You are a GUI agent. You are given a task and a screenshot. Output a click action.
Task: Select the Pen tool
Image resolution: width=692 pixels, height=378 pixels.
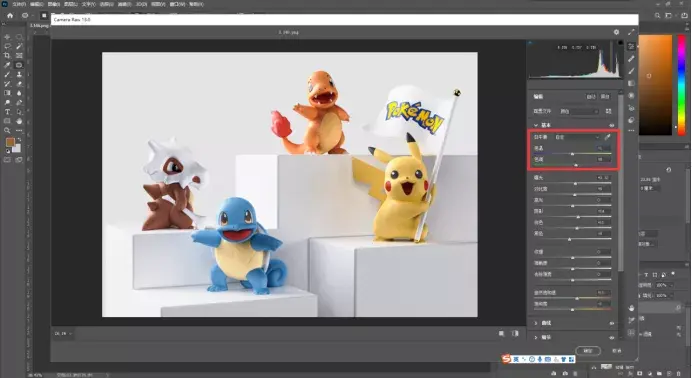click(19, 103)
